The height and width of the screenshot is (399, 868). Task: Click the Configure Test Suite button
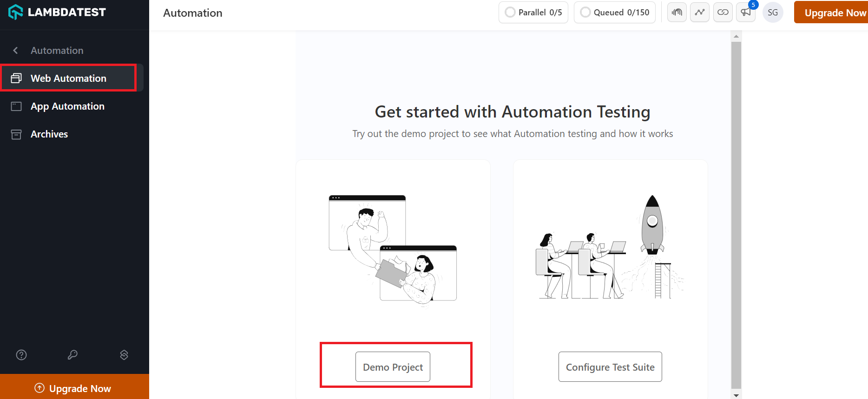tap(610, 367)
